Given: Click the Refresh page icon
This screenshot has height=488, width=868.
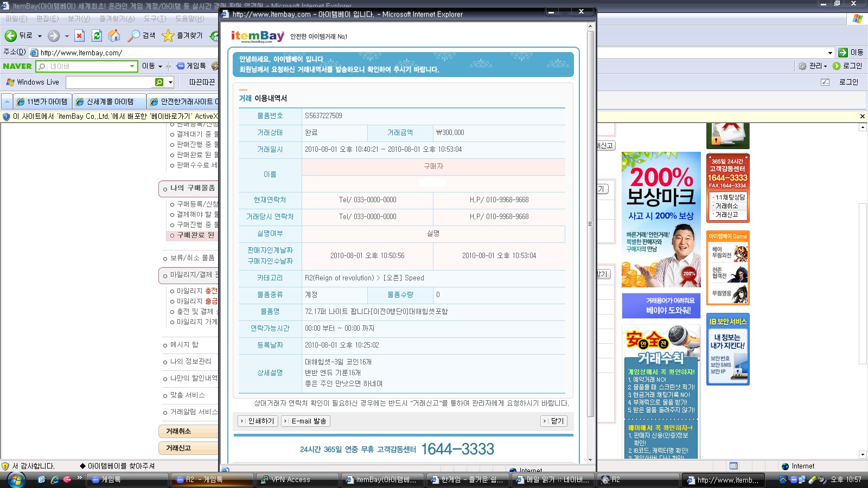Looking at the screenshot, I should pos(97,36).
